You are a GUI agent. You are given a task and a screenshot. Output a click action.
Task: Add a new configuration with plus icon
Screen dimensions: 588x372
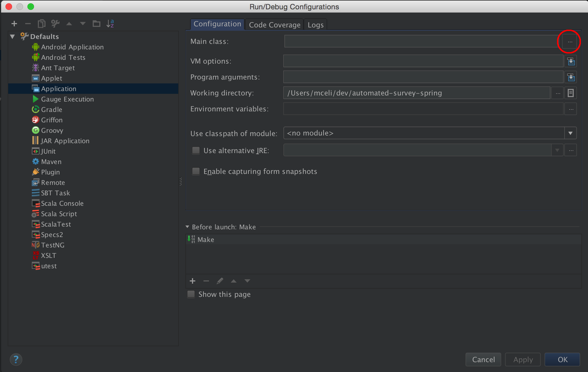coord(14,24)
